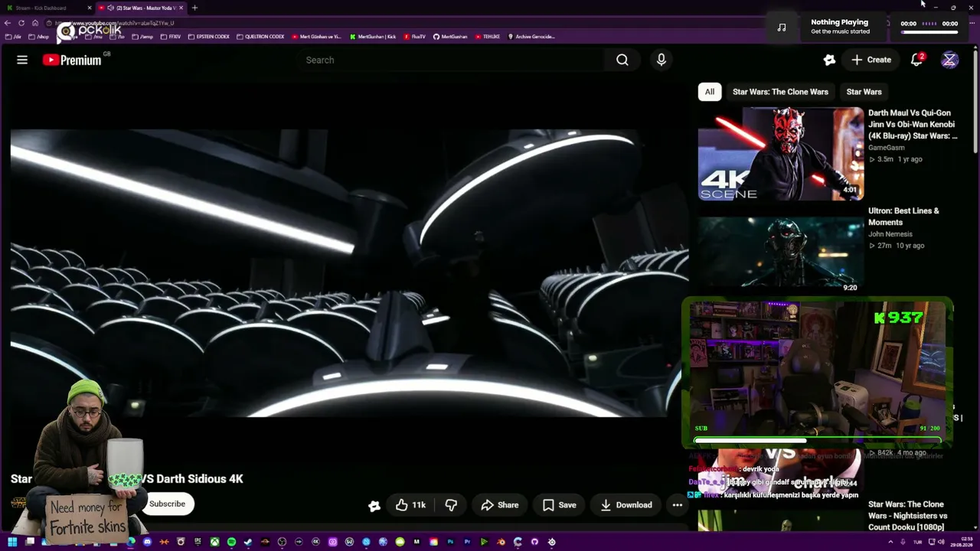Open the /temp bookmark folder
Image resolution: width=980 pixels, height=551 pixels.
(142, 37)
